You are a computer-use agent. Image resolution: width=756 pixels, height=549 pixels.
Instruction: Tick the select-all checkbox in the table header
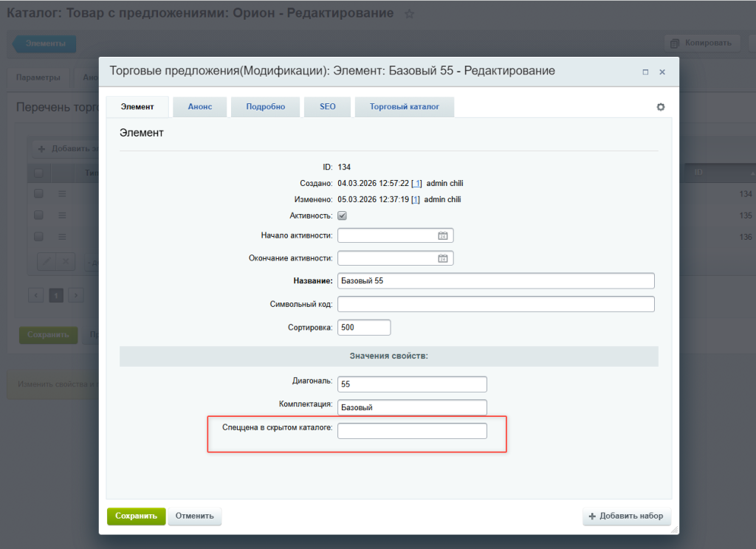tap(38, 173)
